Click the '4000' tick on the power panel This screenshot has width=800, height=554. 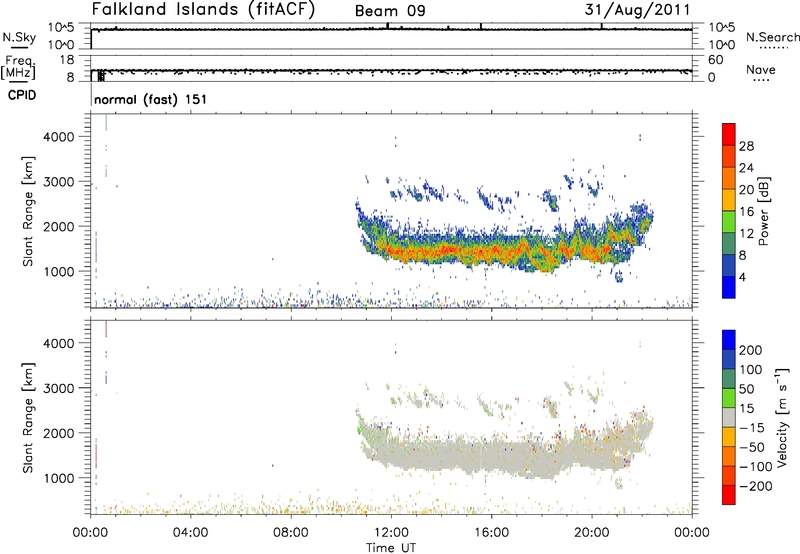tap(58, 137)
